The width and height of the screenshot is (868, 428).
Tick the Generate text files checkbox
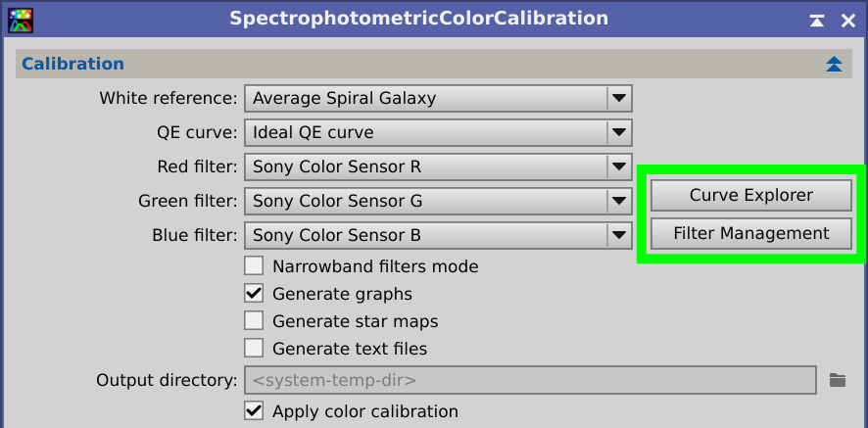pyautogui.click(x=254, y=349)
